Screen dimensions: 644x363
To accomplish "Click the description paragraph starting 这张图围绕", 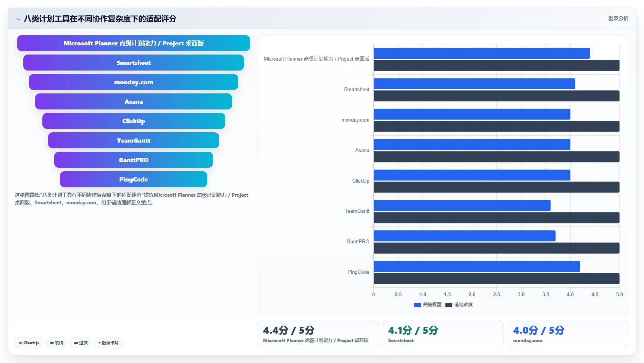I will pyautogui.click(x=132, y=199).
